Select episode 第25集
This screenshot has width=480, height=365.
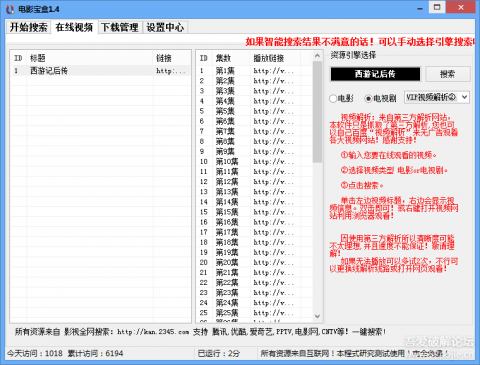tap(255, 313)
